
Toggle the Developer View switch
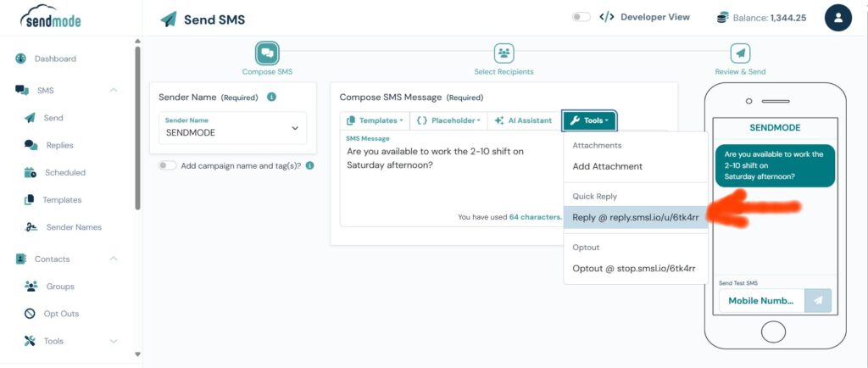coord(581,17)
